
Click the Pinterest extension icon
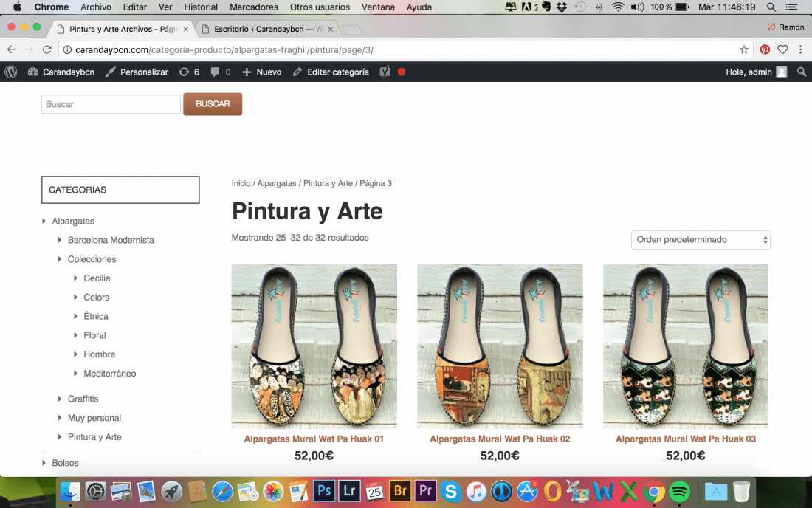[764, 49]
